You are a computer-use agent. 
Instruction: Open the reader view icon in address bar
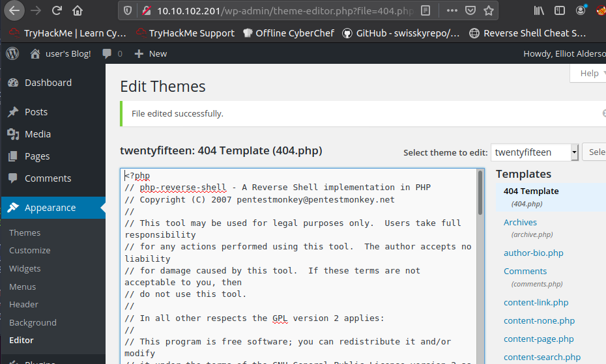[x=426, y=10]
